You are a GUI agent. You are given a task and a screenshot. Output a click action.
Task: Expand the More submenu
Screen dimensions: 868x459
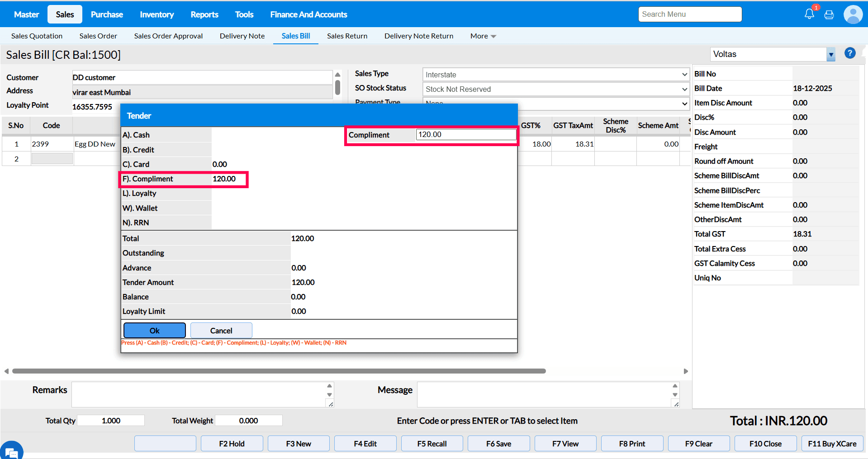tap(483, 36)
